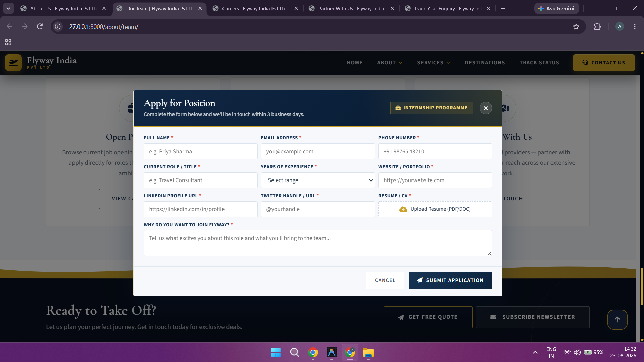Focus the Email Address field
The height and width of the screenshot is (362, 644).
317,151
